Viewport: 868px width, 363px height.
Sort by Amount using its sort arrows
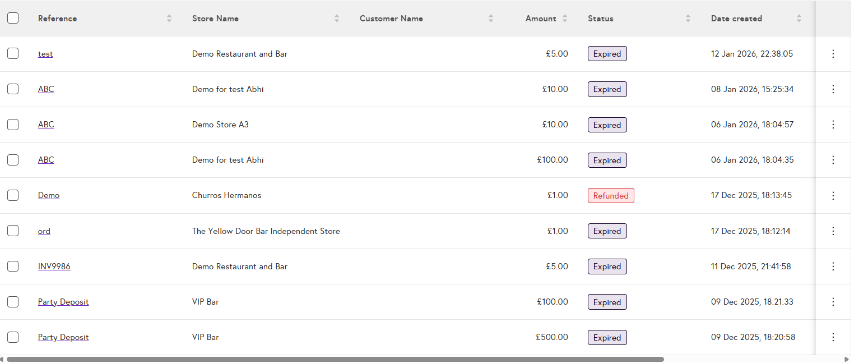(565, 19)
